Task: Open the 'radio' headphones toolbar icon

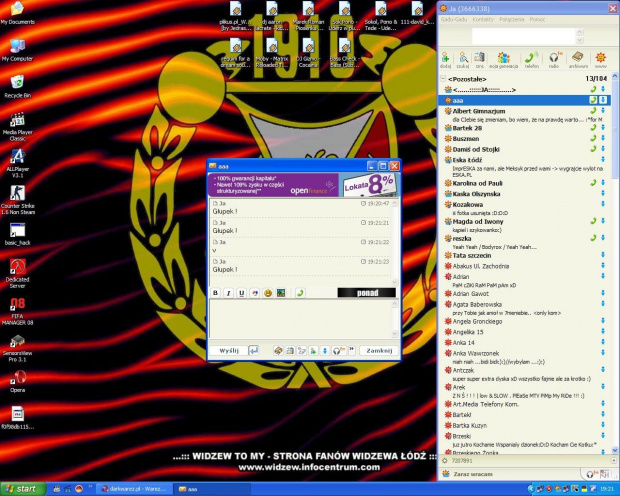Action: click(x=554, y=60)
